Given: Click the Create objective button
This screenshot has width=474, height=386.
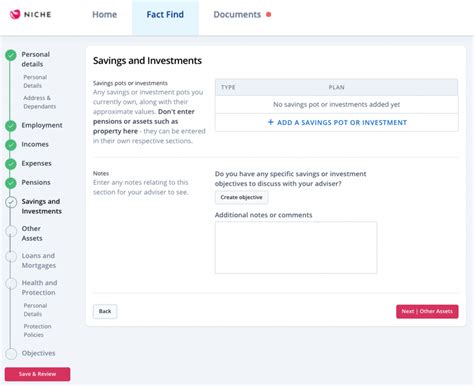Looking at the screenshot, I should coord(241,197).
